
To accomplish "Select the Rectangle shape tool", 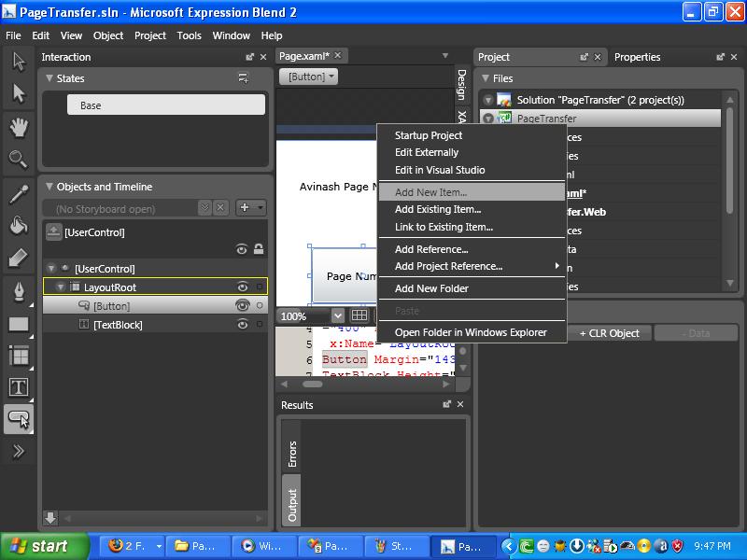I will tap(19, 324).
